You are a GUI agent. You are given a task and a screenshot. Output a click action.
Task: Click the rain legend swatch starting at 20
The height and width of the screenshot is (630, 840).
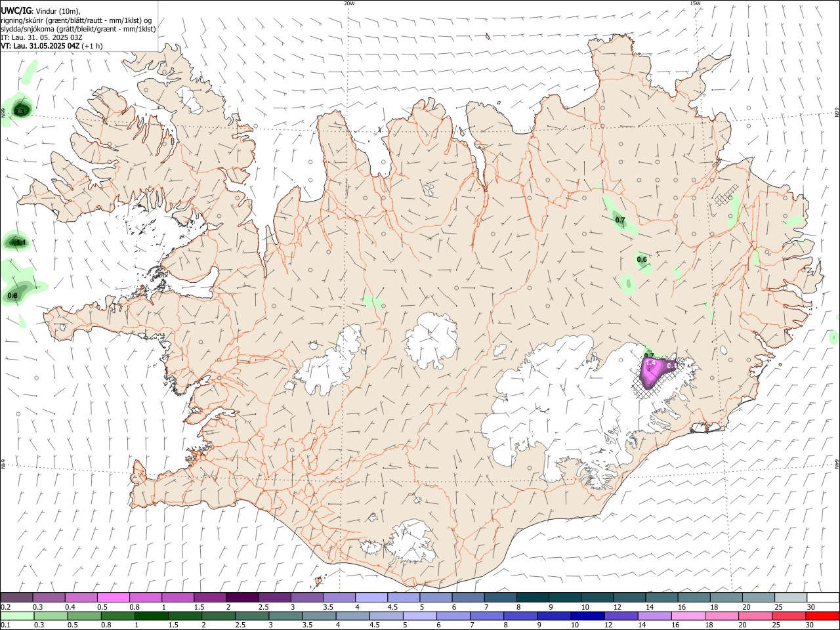[x=755, y=616]
